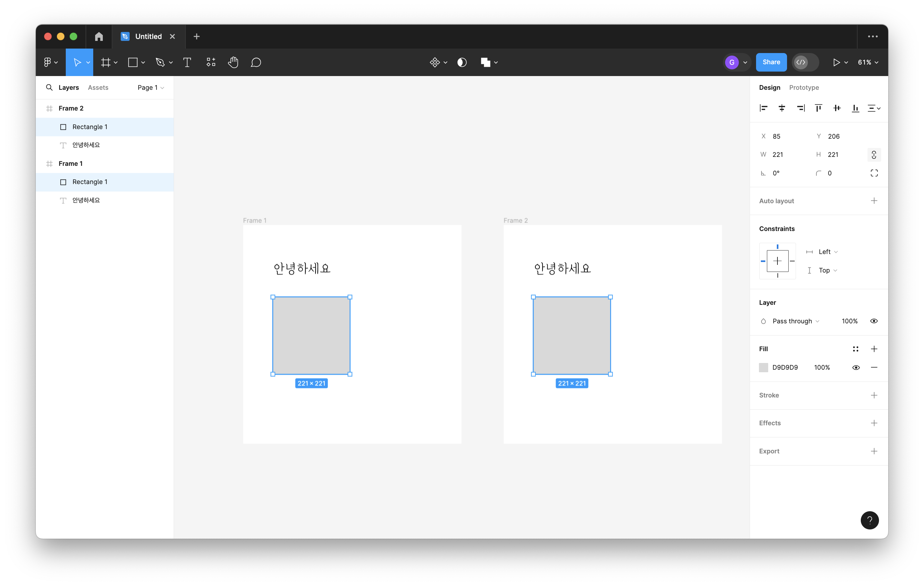
Task: Select the Hand tool
Action: 233,62
